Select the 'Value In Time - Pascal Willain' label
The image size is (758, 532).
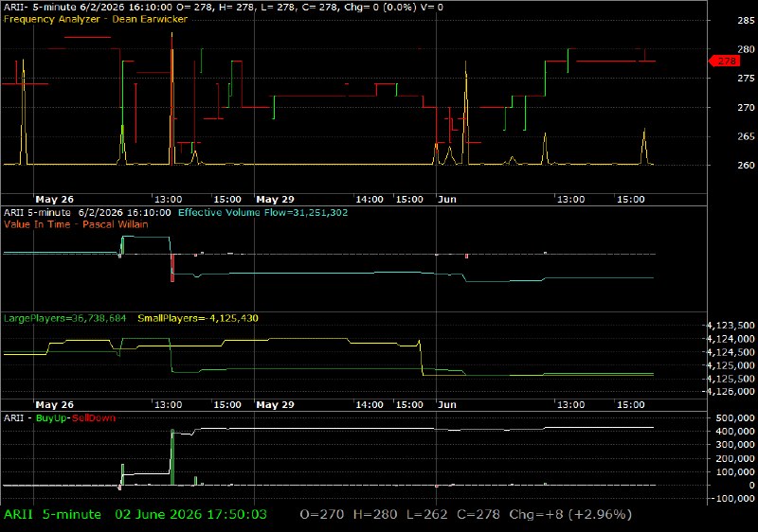coord(76,224)
